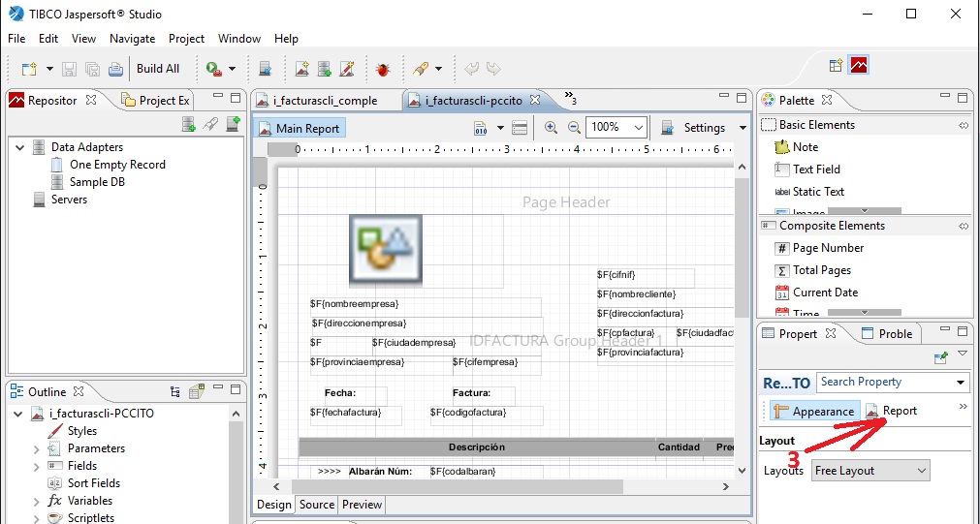Click the editor horizontal scrollbar thumb
The width and height of the screenshot is (980, 524).
point(457,486)
